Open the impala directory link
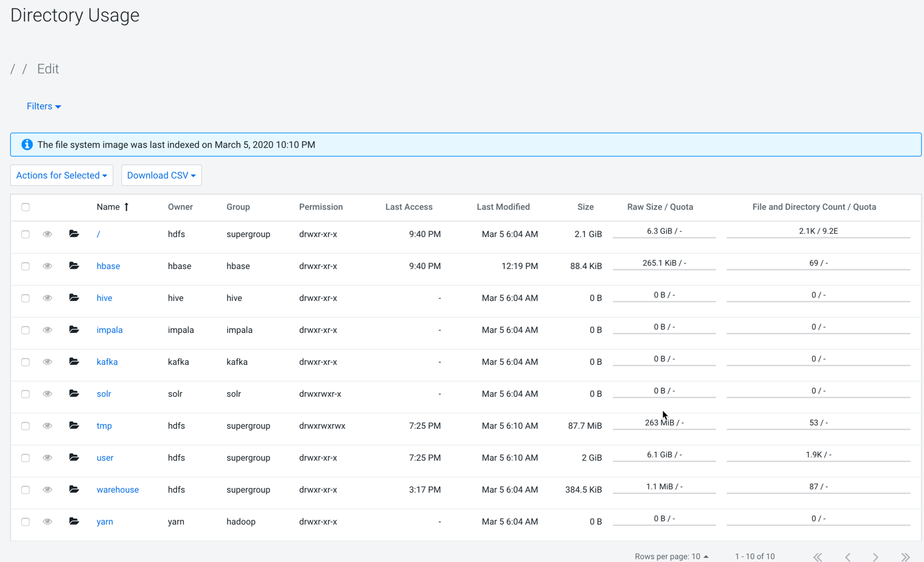Screen dimensions: 924x562 tap(109, 330)
